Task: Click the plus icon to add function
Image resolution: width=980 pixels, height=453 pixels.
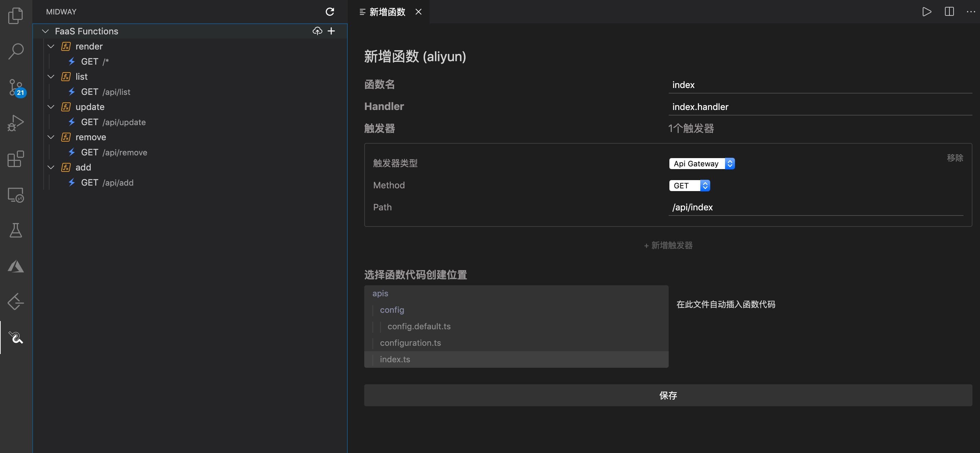Action: click(x=331, y=31)
